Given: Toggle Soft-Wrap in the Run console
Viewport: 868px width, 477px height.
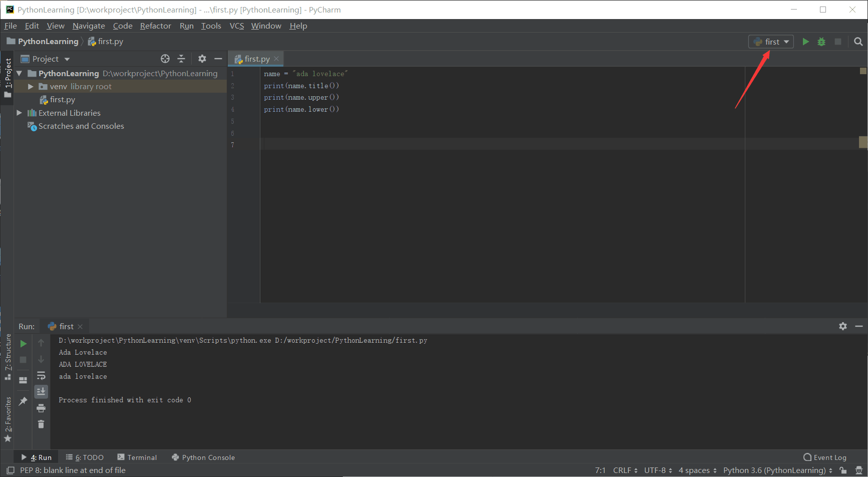Looking at the screenshot, I should click(42, 375).
